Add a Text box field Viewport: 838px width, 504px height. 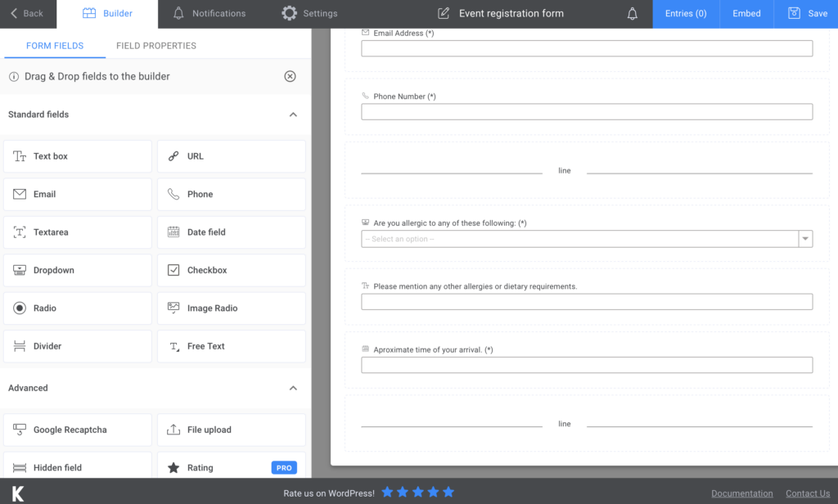point(78,156)
